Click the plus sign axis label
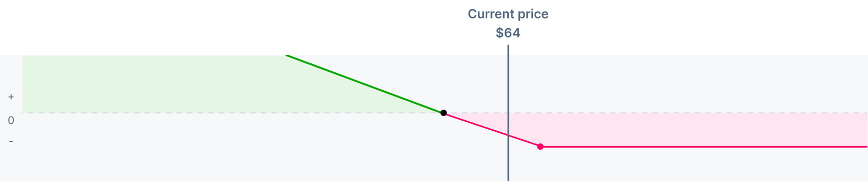The height and width of the screenshot is (193, 868). point(11,97)
